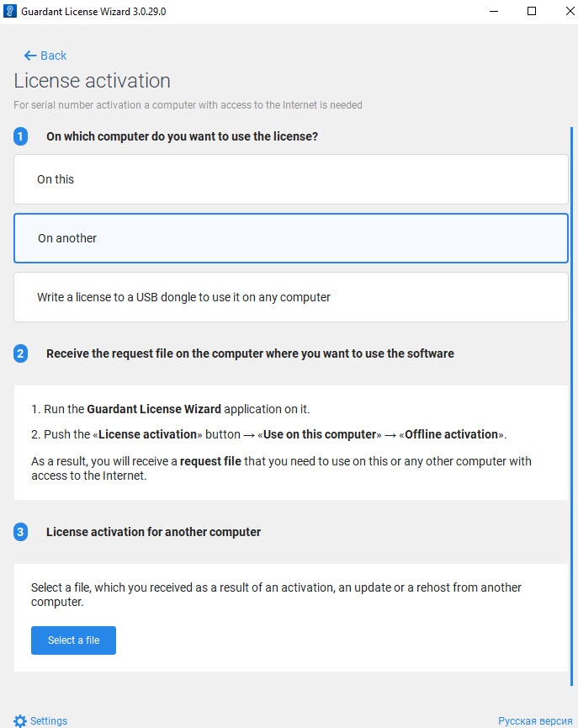Open the Settings link
The height and width of the screenshot is (728, 578).
pyautogui.click(x=49, y=721)
